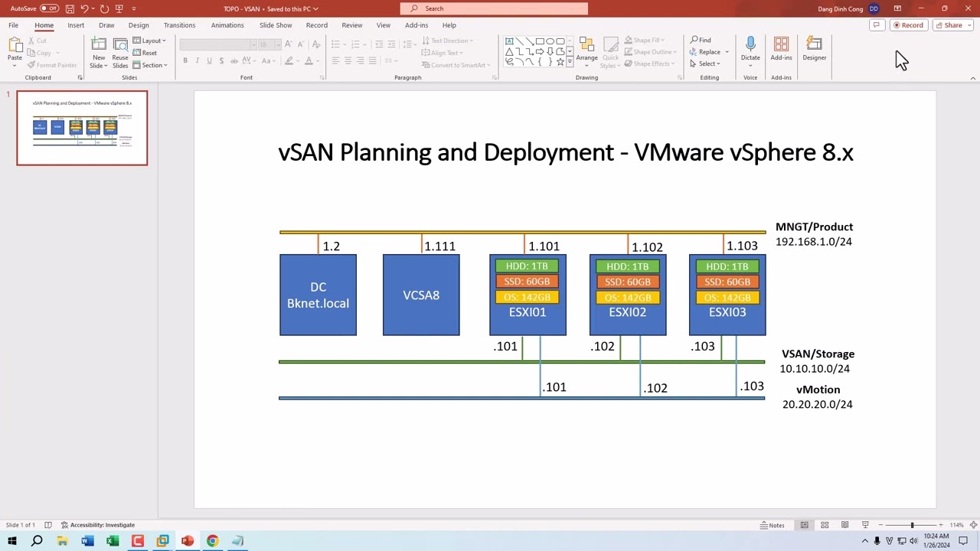Viewport: 980px width, 551px height.
Task: Click the font color swatch button
Action: point(309,61)
